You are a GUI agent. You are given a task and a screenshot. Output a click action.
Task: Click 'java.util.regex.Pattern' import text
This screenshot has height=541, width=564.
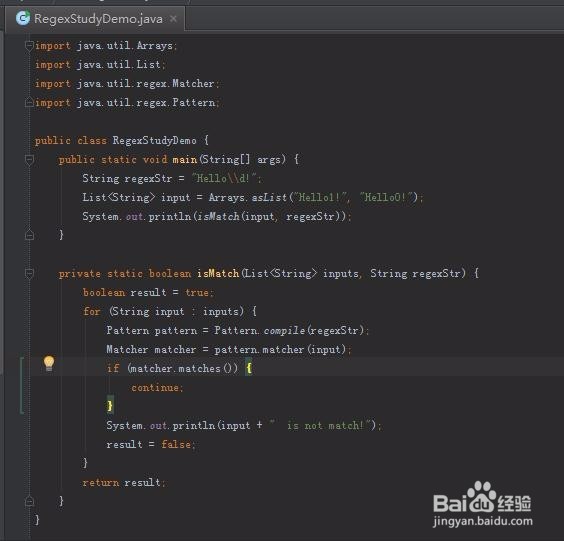(146, 103)
